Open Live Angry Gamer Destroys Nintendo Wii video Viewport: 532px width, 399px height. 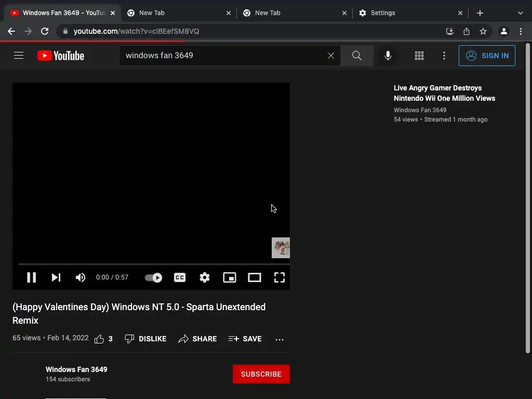point(444,93)
